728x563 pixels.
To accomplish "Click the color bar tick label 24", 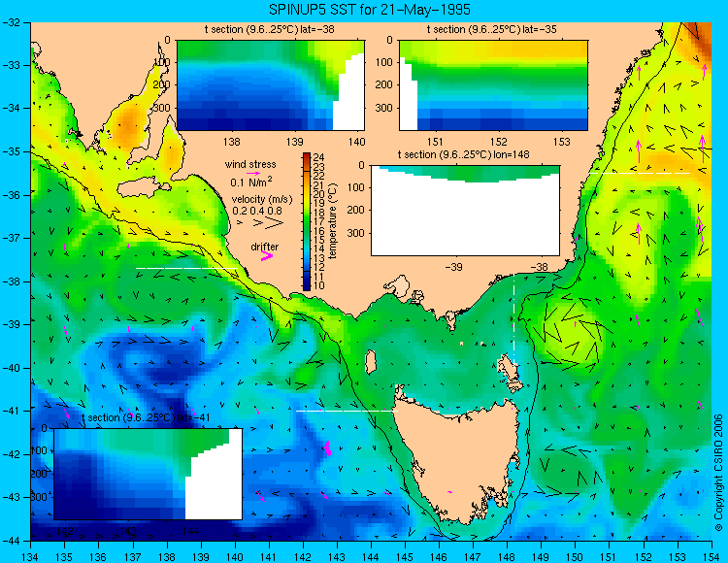I will click(318, 157).
